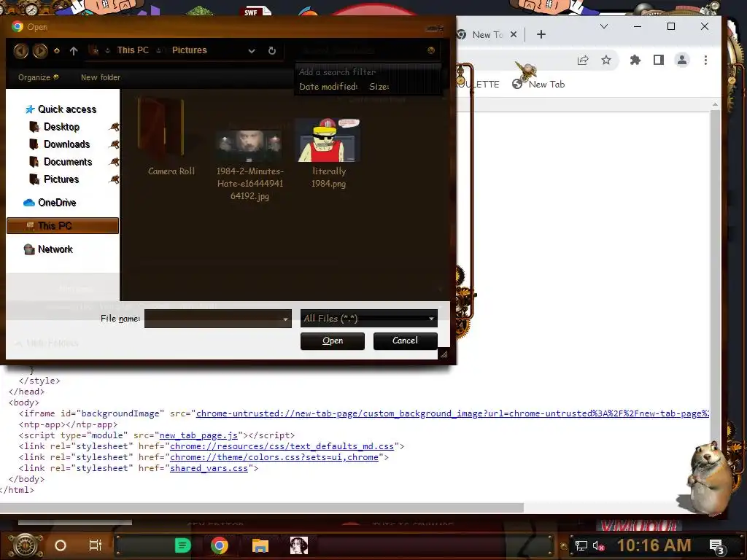The height and width of the screenshot is (560, 747).
Task: Bookmark this page with star icon
Action: pyautogui.click(x=606, y=60)
